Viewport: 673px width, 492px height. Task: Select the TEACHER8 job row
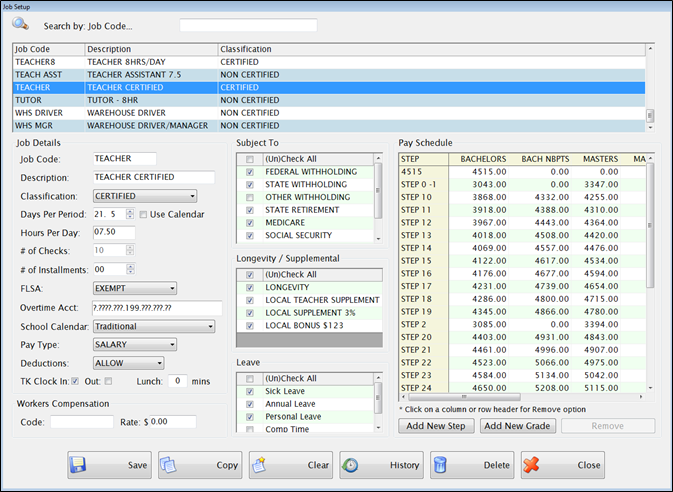pyautogui.click(x=329, y=62)
